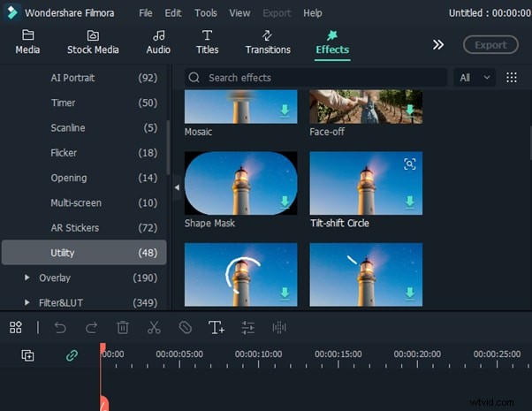Viewport: 532px width, 411px height.
Task: Collapse the left category panel arrow
Action: coord(177,187)
